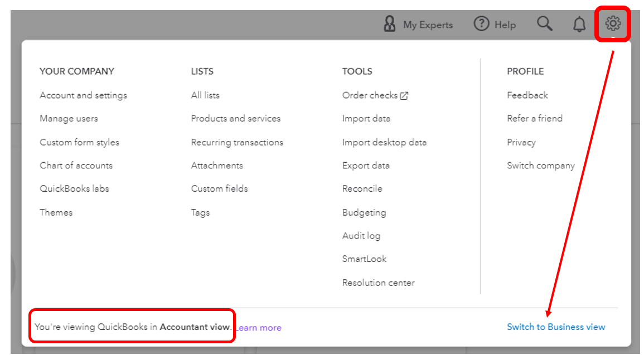Open My Experts person icon
Viewport: 644px width, 355px height.
pos(390,24)
